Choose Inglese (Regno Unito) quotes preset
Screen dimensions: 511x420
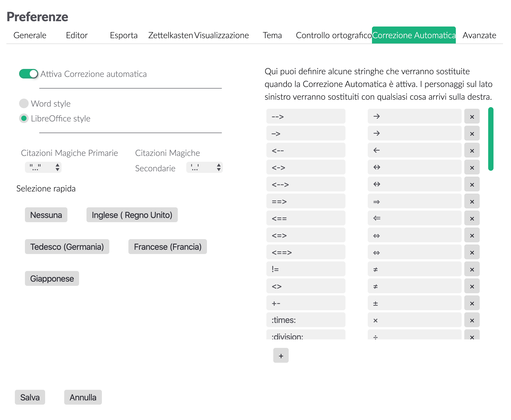[x=132, y=215]
